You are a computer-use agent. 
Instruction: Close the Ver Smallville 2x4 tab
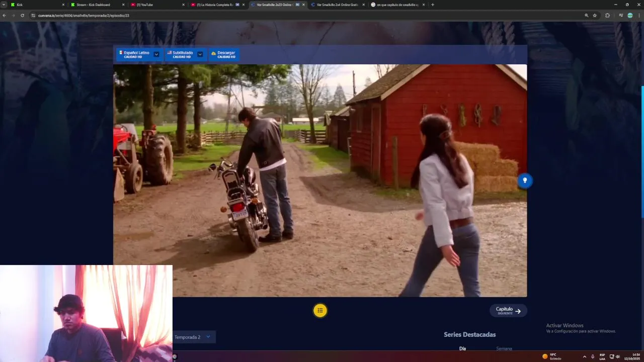pos(363,5)
